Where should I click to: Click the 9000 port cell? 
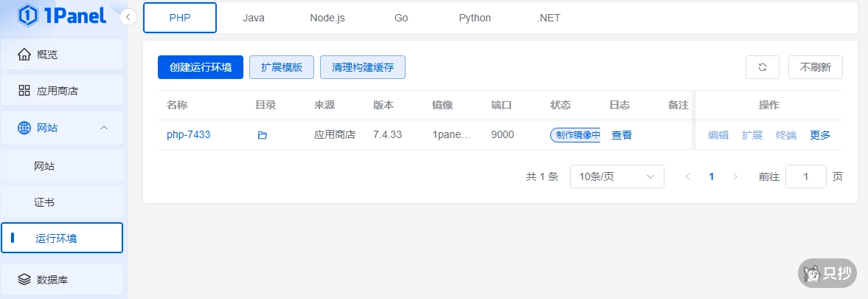503,134
